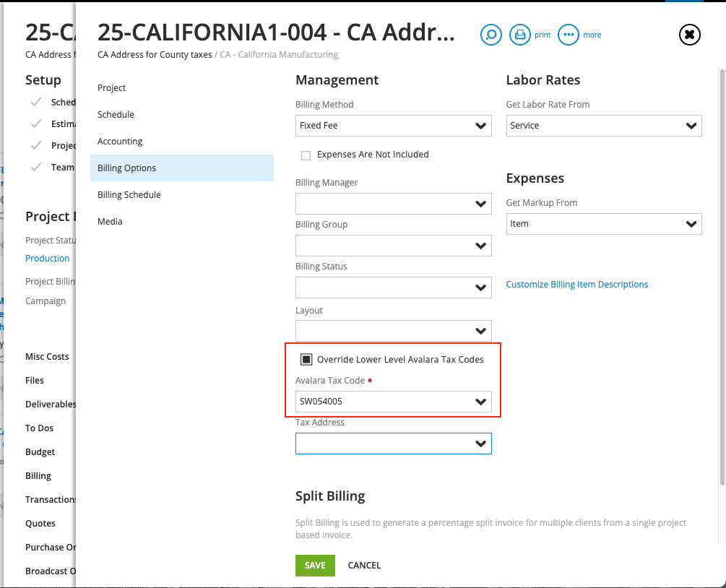Click the CANCEL button
Image resolution: width=726 pixels, height=588 pixels.
[364, 566]
